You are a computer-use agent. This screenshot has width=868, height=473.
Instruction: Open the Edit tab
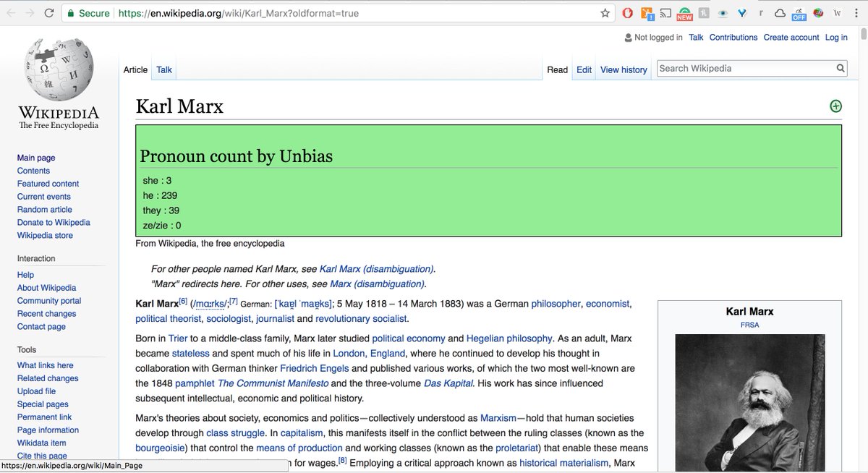pos(584,70)
